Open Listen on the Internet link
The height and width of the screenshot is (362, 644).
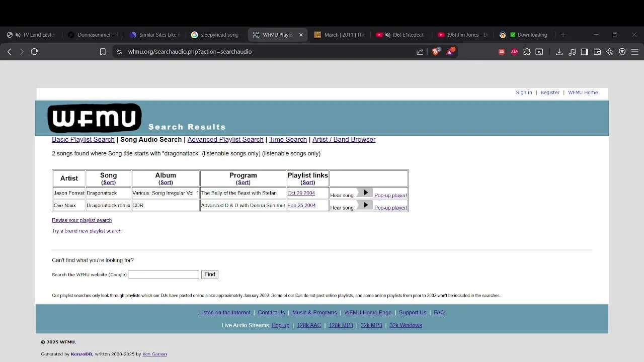pyautogui.click(x=225, y=313)
